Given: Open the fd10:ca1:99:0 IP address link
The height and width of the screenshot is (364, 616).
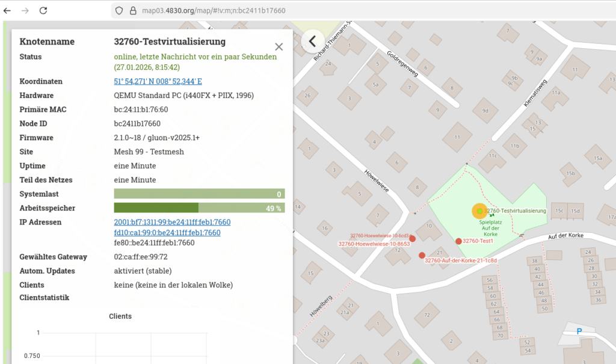Looking at the screenshot, I should click(167, 232).
